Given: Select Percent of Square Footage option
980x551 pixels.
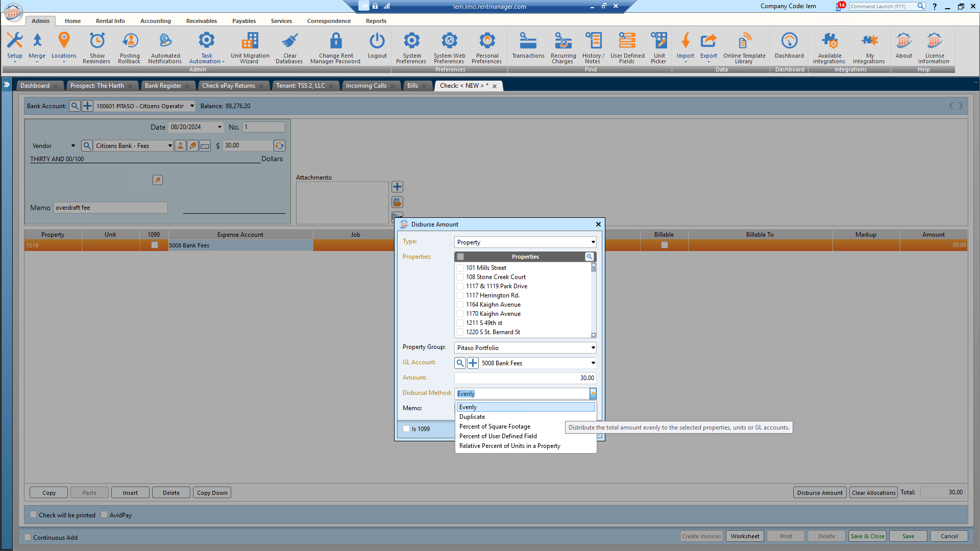Looking at the screenshot, I should click(x=526, y=427).
